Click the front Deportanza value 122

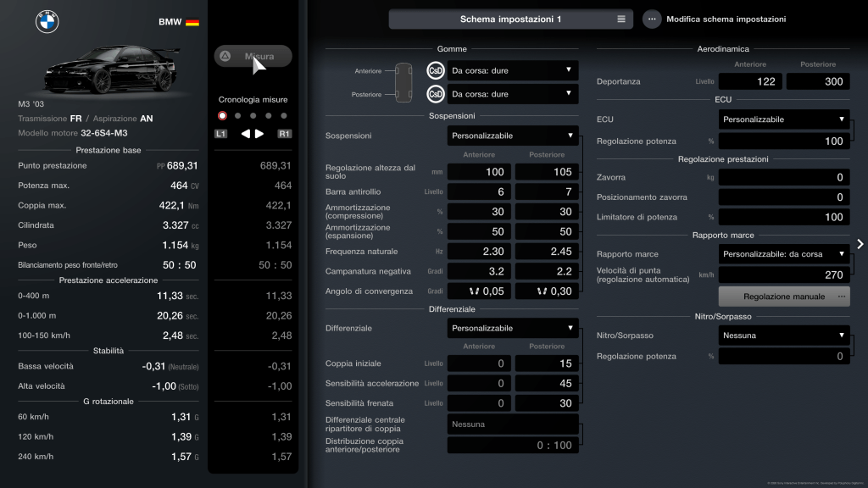[750, 81]
